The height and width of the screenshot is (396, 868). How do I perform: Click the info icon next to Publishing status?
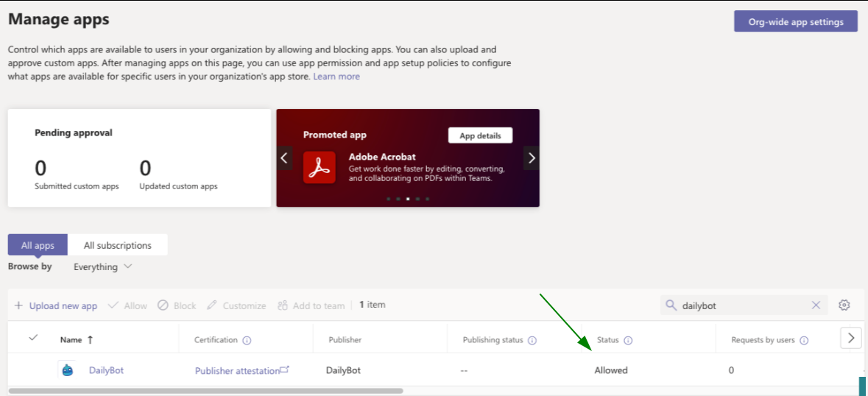[x=532, y=340]
